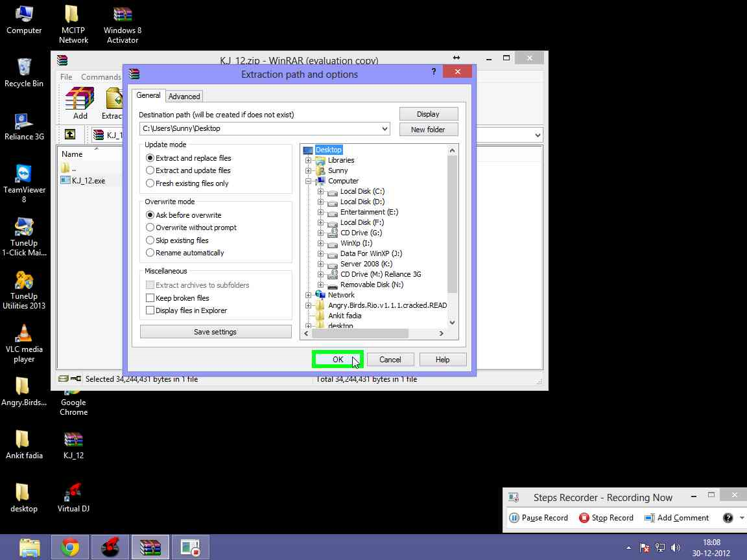The image size is (747, 560).
Task: Enable Display files in Explorer
Action: click(x=186, y=310)
